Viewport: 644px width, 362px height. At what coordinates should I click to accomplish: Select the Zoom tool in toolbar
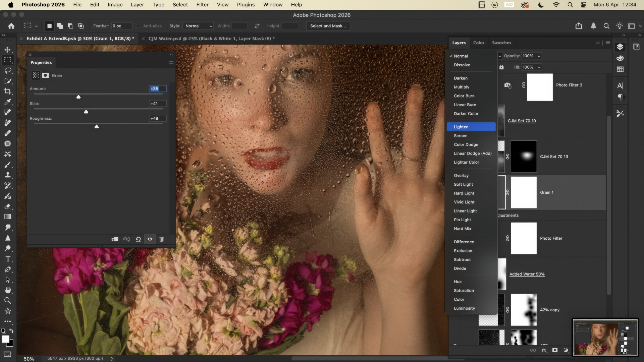pos(8,300)
